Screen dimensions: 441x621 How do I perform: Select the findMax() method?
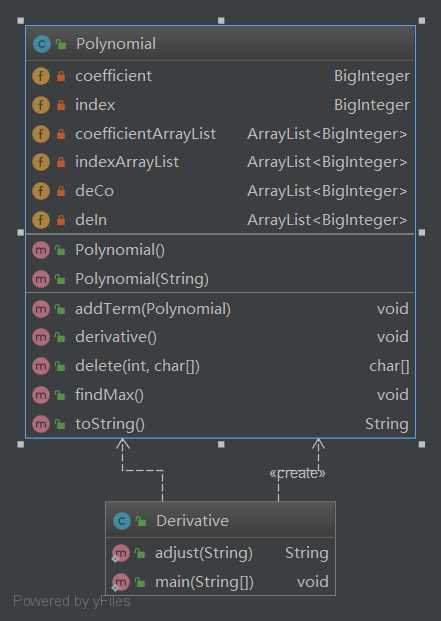pyautogui.click(x=220, y=395)
